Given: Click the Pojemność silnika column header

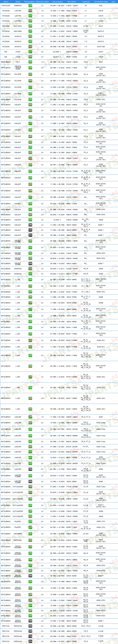Looking at the screenshot, I should 42,2.
